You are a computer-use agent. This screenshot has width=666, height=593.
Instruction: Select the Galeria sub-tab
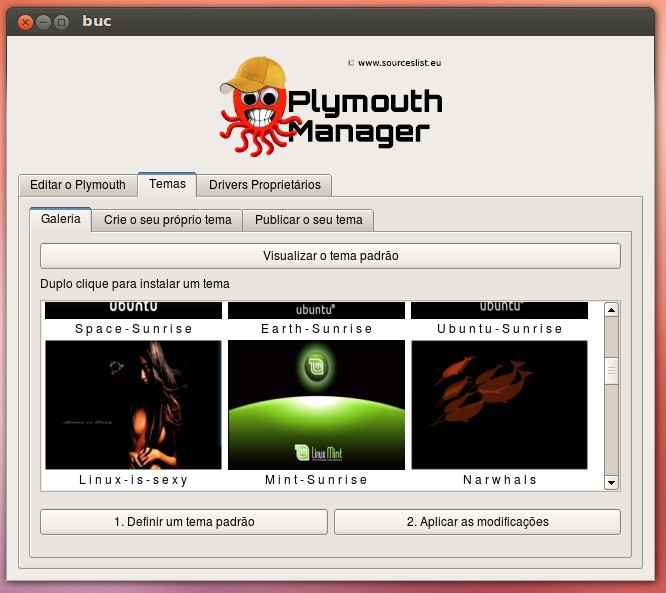[60, 219]
